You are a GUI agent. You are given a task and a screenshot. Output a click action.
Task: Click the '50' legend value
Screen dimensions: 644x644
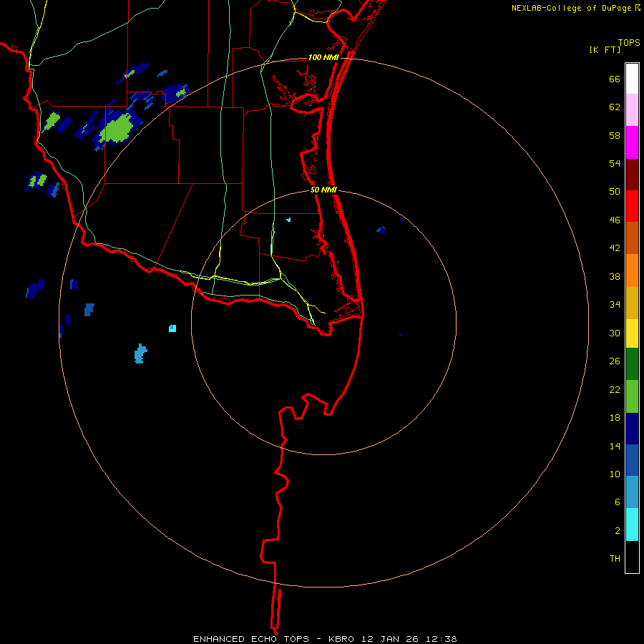coord(615,191)
